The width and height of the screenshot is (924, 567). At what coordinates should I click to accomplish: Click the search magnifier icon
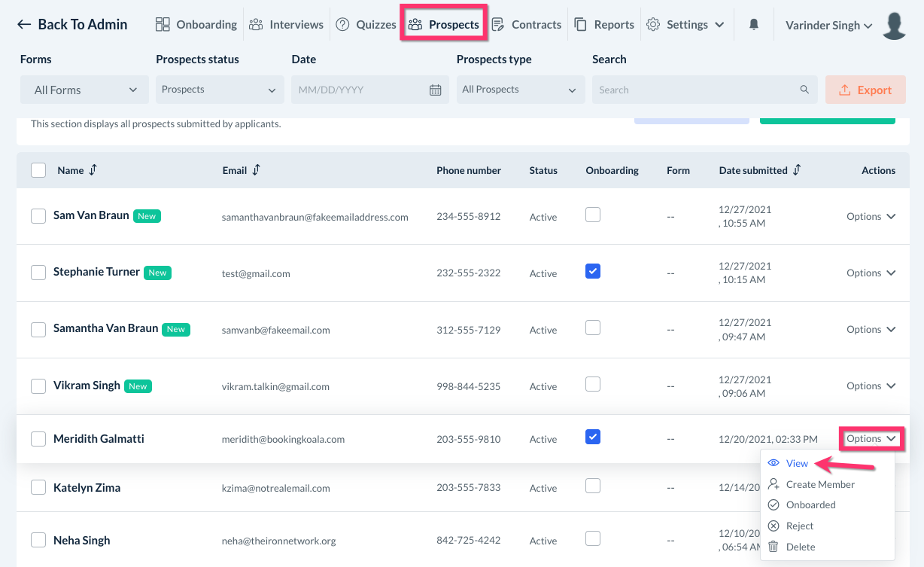click(804, 90)
